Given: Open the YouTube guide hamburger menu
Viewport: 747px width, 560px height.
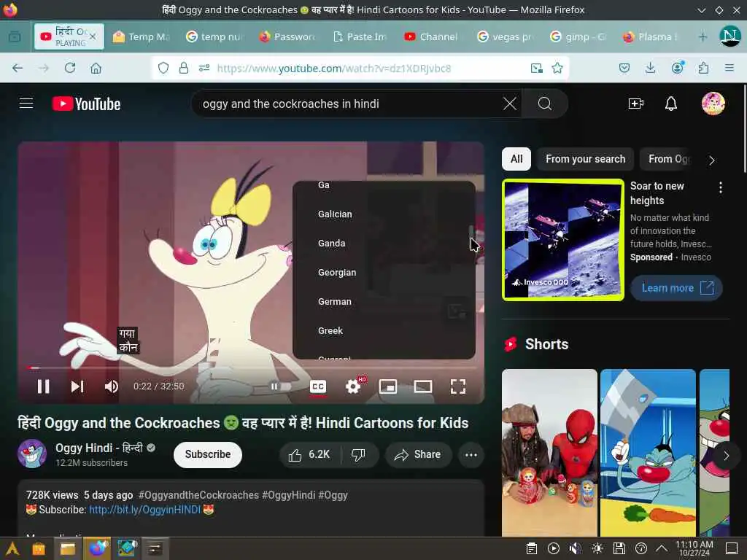Looking at the screenshot, I should click(26, 104).
